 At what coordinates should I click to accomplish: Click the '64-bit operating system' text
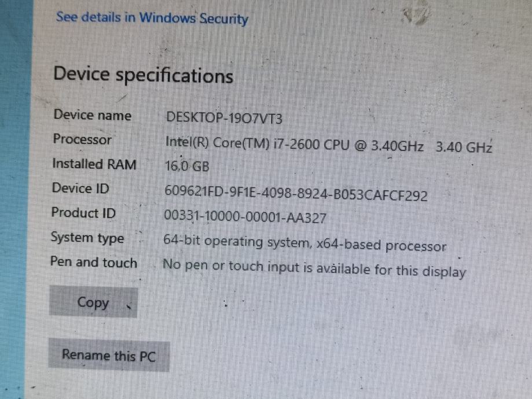point(236,243)
